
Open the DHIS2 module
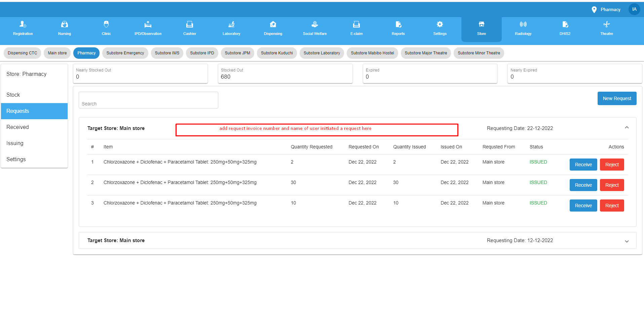pos(565,29)
